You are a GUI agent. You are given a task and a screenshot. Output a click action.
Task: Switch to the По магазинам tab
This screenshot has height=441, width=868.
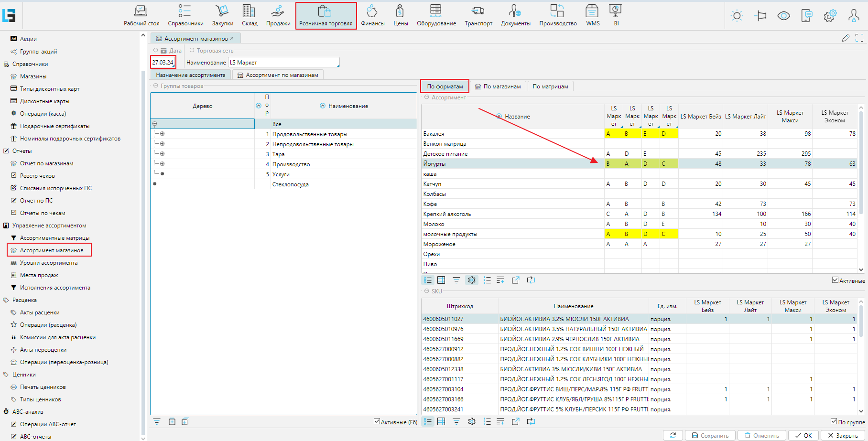[x=498, y=86]
